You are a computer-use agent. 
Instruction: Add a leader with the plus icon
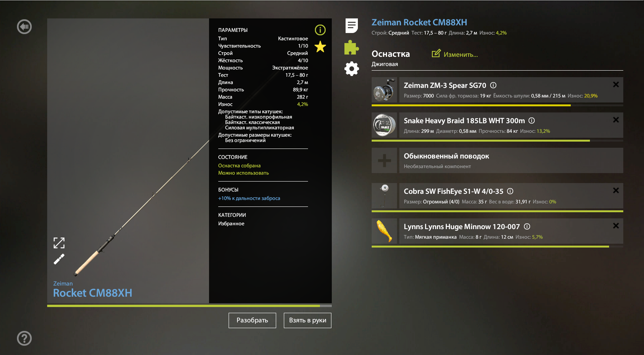pyautogui.click(x=384, y=160)
